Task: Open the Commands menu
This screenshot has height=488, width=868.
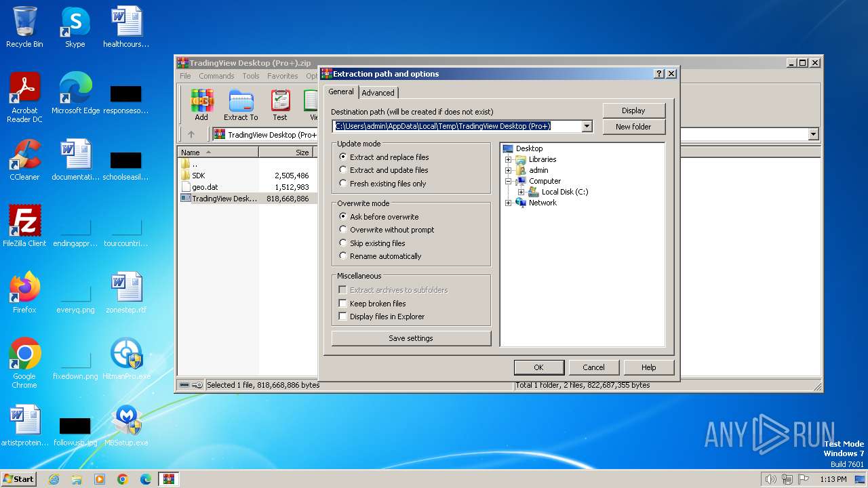Action: tap(216, 76)
